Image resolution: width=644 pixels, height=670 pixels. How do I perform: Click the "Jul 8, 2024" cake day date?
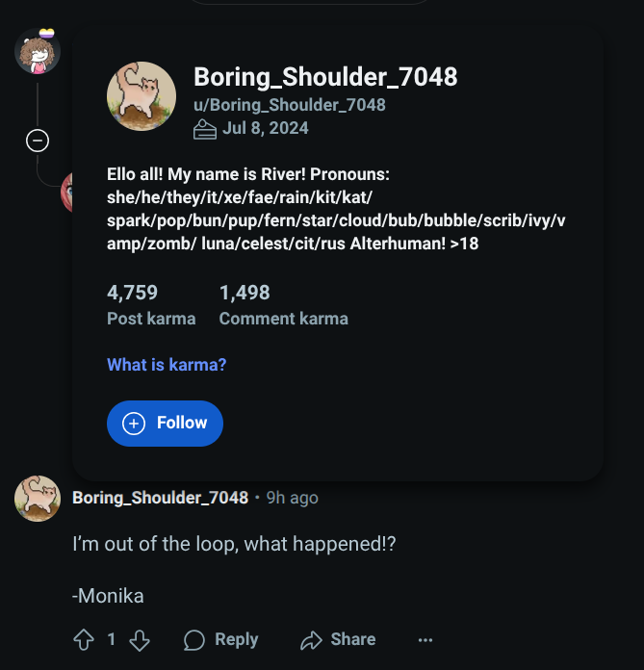point(266,128)
